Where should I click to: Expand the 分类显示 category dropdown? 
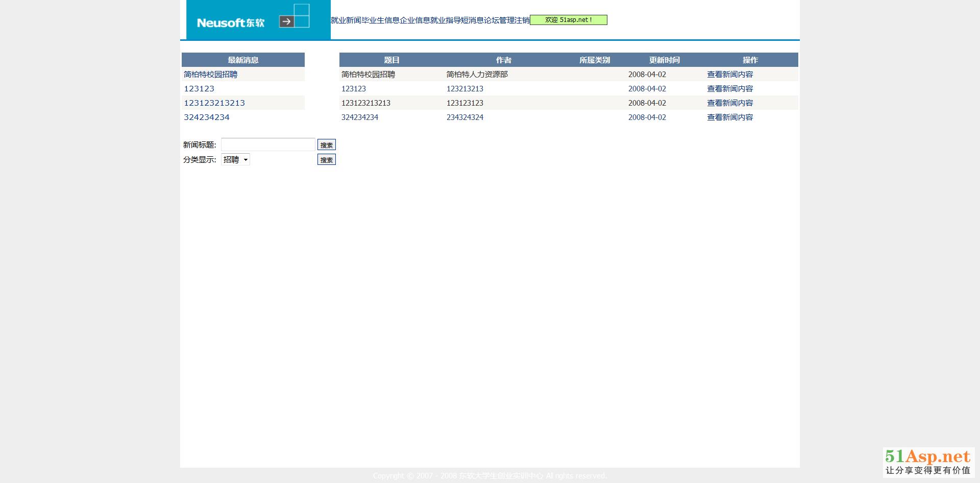tap(235, 160)
